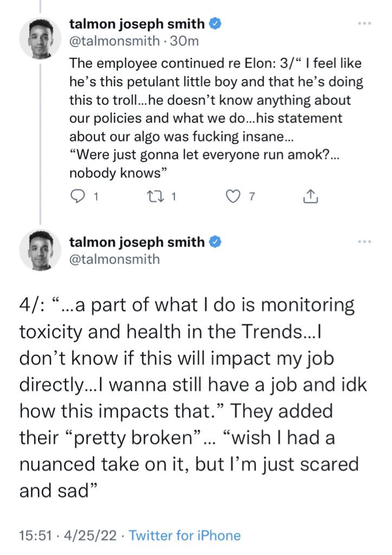Open the 30m timestamp link
This screenshot has width=392, height=555.
click(184, 41)
